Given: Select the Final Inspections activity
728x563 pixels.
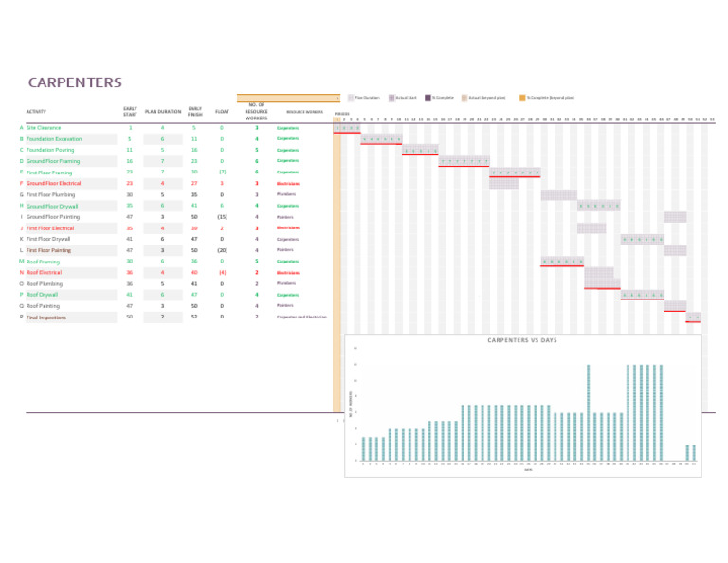Looking at the screenshot, I should pyautogui.click(x=45, y=318).
